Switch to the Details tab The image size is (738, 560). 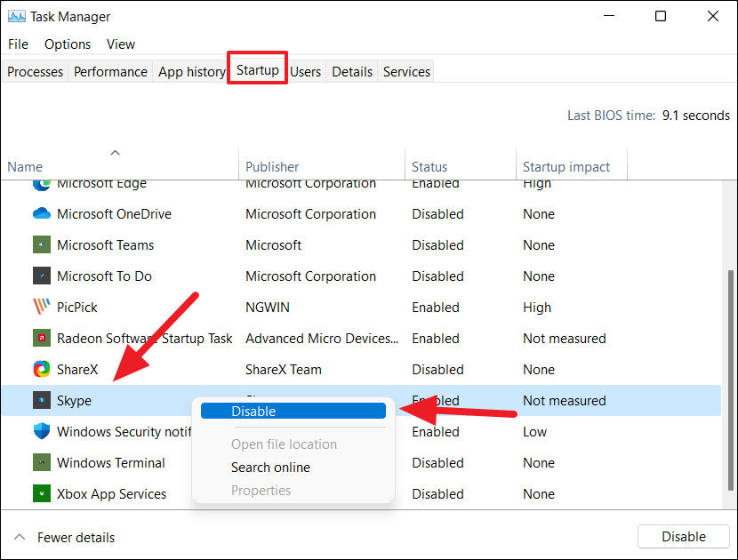click(x=351, y=71)
